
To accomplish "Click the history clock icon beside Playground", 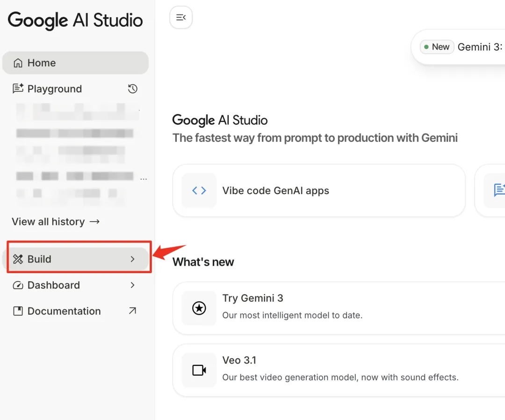I will tap(133, 89).
